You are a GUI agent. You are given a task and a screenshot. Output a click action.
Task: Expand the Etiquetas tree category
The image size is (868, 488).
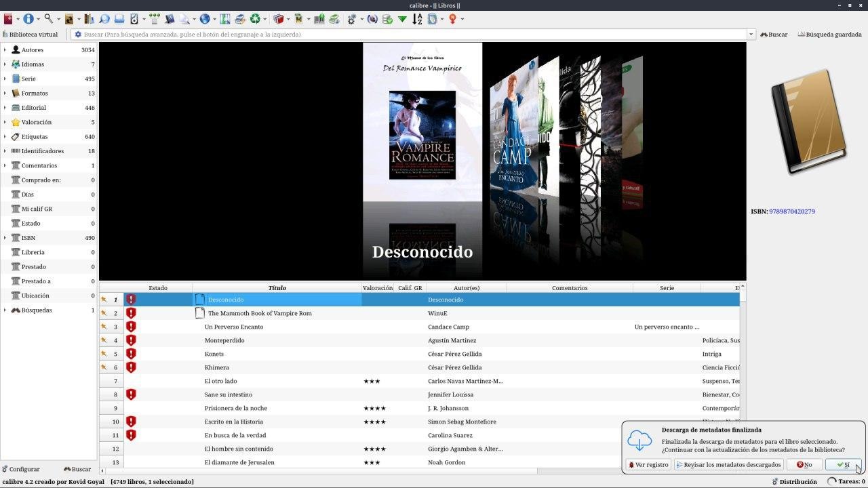(5, 137)
